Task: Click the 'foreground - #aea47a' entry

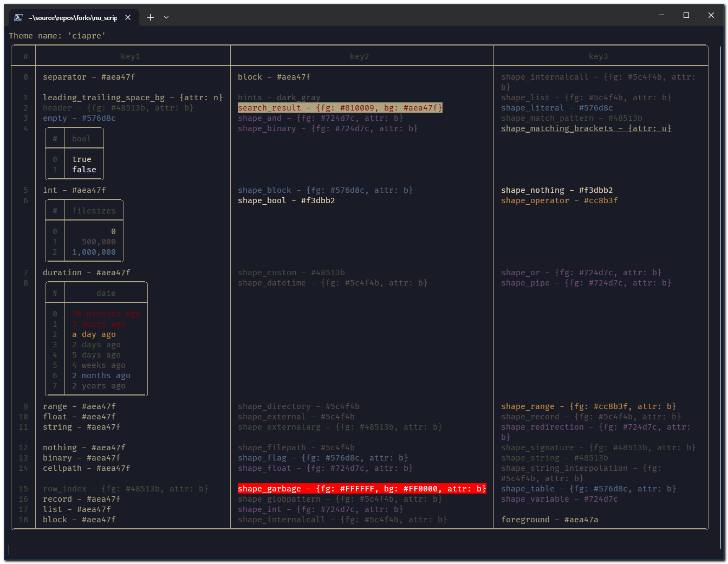Action: (550, 520)
